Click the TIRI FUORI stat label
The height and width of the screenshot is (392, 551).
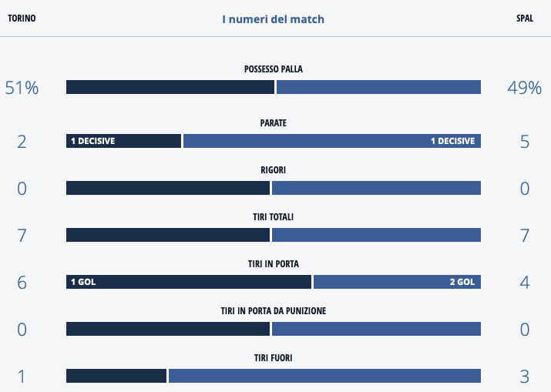click(x=273, y=358)
